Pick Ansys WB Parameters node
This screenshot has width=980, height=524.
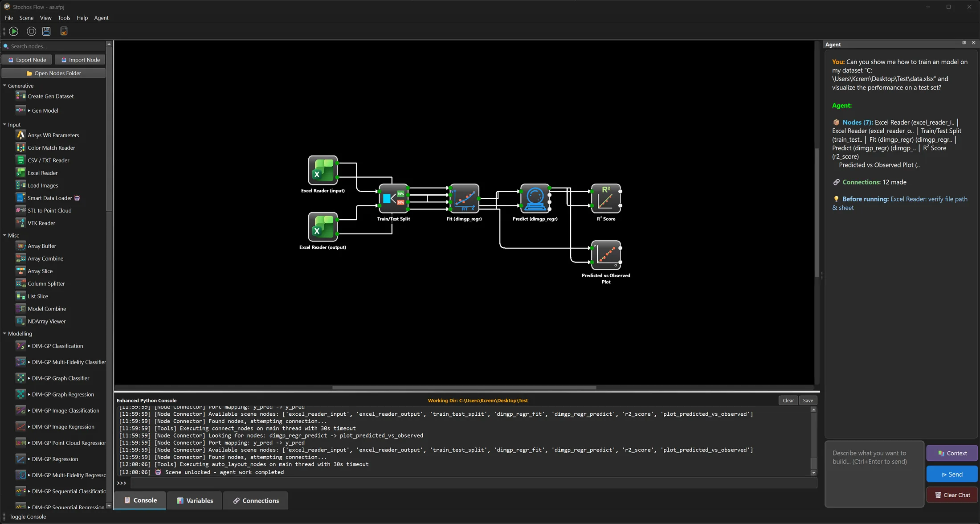pyautogui.click(x=53, y=135)
